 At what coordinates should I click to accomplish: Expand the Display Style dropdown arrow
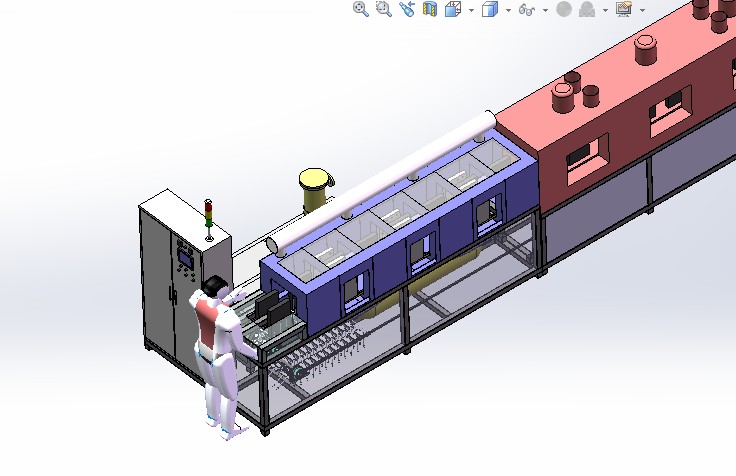(508, 10)
